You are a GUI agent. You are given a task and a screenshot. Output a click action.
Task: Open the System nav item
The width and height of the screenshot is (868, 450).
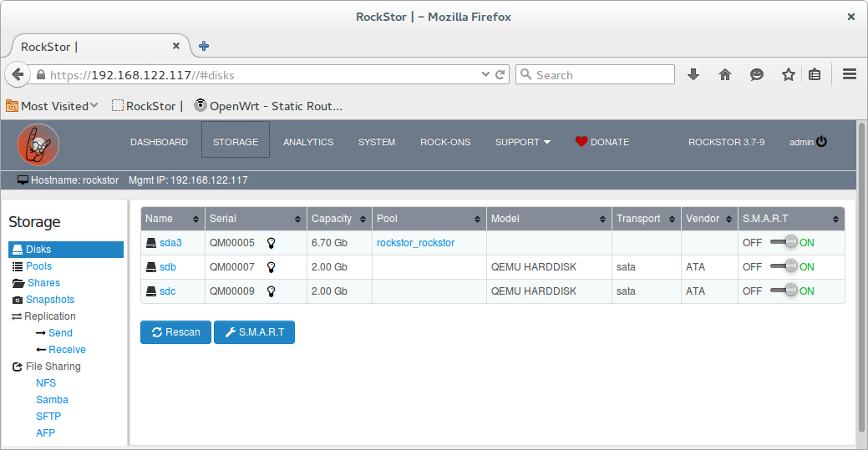[x=377, y=142]
